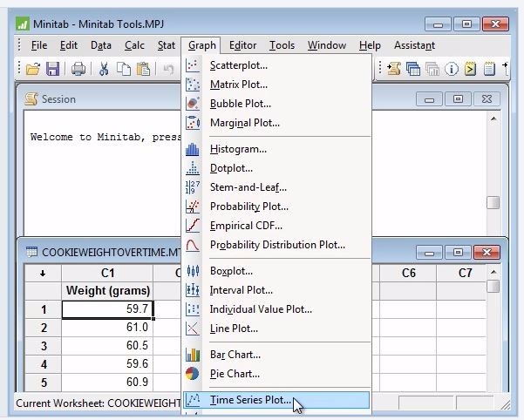Click the Show Worksheets Folder icon
Image resolution: width=524 pixels, height=420 pixels.
click(413, 69)
